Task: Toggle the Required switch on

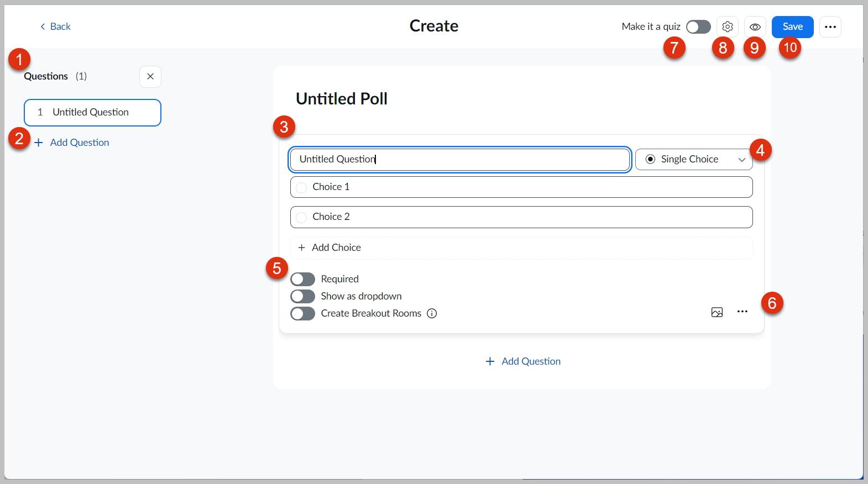Action: coord(302,279)
